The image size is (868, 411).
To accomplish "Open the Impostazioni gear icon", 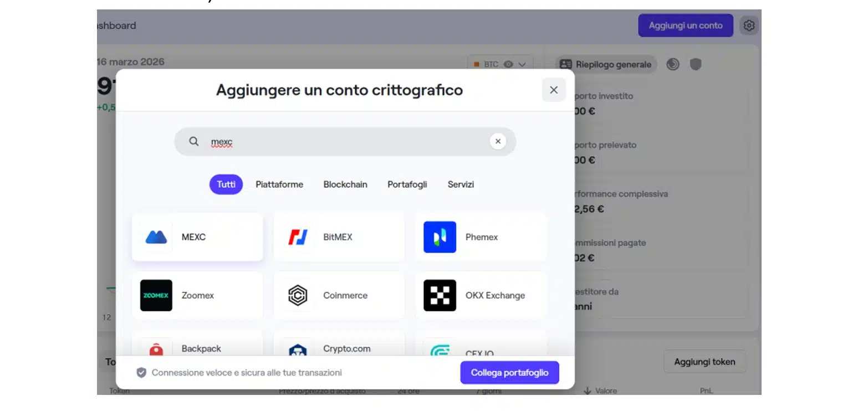I will point(749,25).
